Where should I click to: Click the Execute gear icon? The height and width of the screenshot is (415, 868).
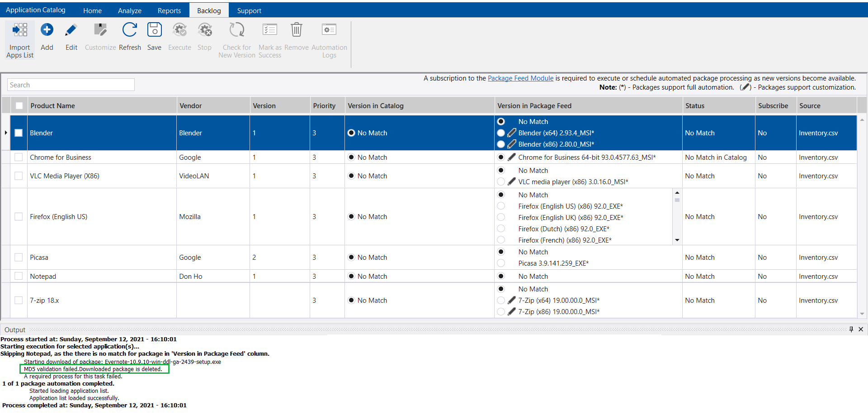[x=179, y=30]
